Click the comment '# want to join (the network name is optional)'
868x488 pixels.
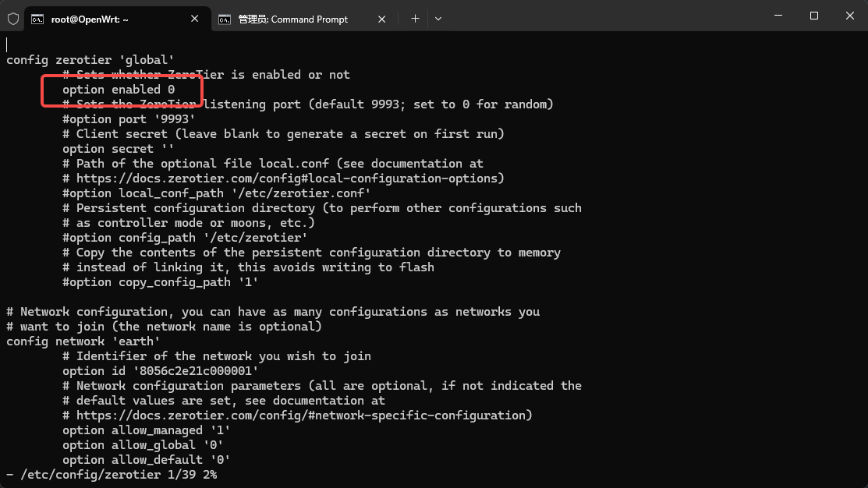coord(164,327)
